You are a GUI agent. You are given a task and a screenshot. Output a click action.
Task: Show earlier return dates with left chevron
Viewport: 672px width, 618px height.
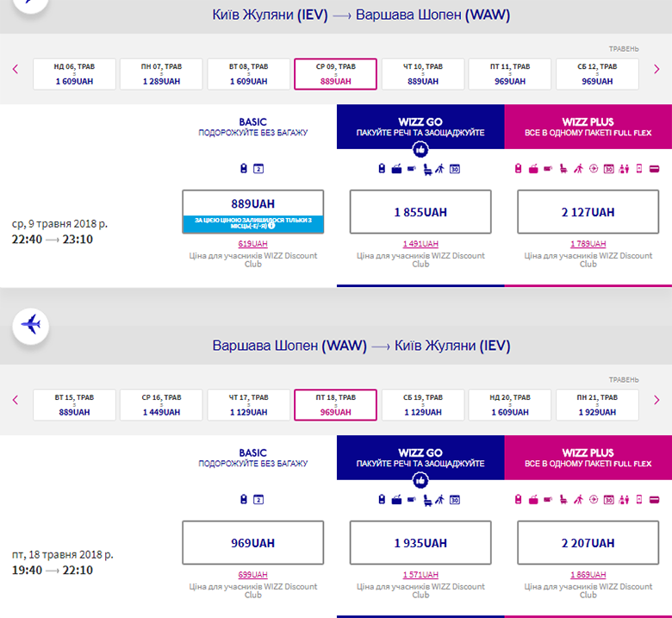click(16, 400)
